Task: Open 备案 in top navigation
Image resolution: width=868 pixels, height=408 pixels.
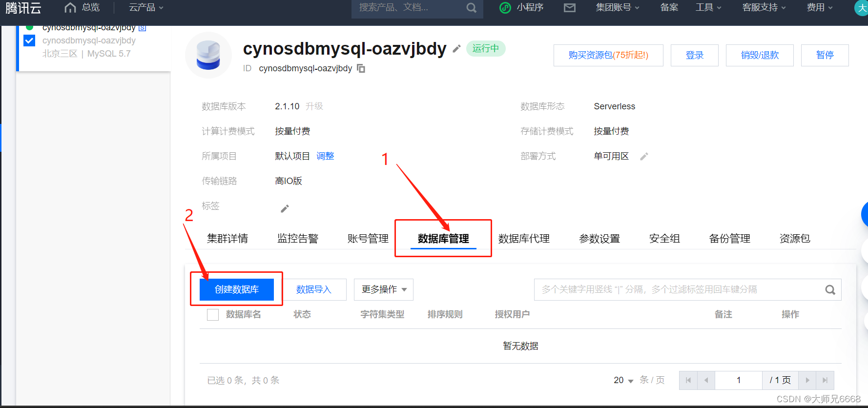Action: pos(669,8)
